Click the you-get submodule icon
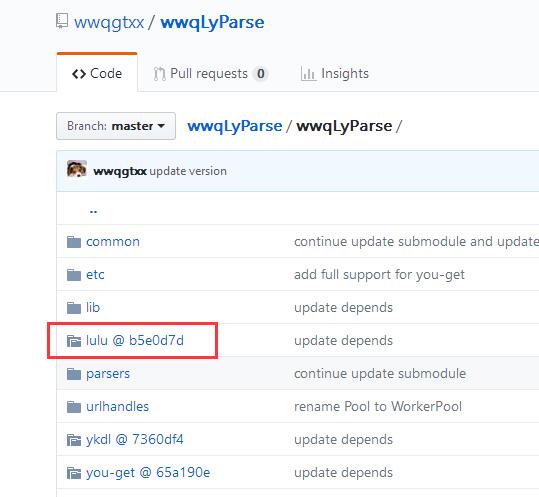This screenshot has width=539, height=497. click(x=74, y=473)
